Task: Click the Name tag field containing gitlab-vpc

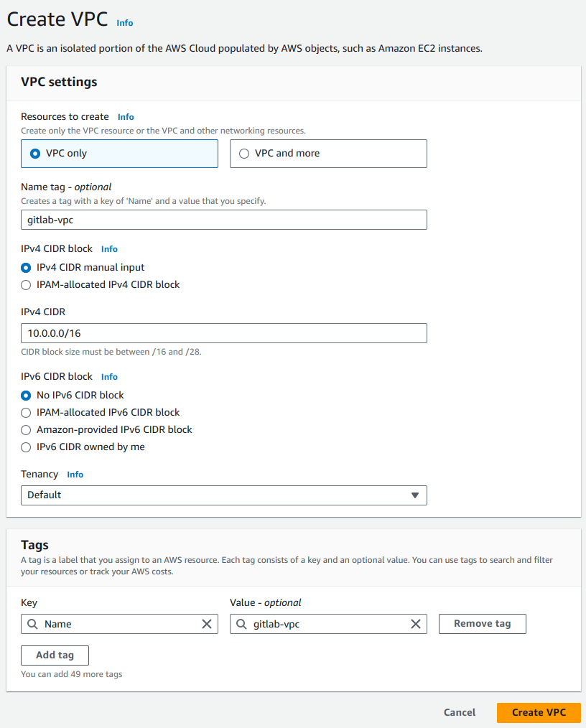Action: 223,219
